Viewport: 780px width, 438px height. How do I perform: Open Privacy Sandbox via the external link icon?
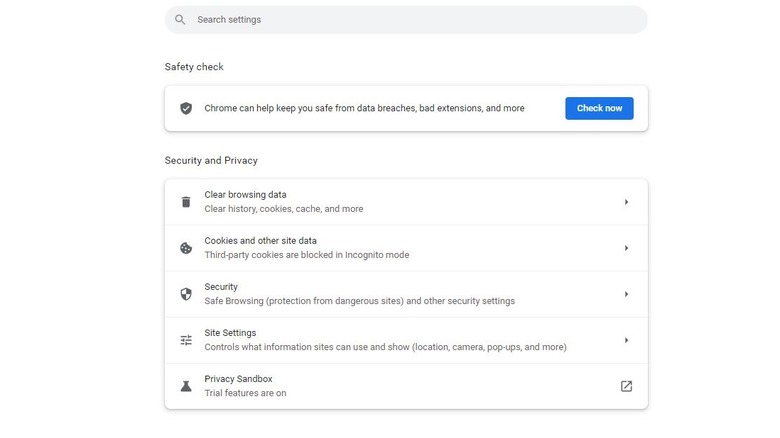point(626,386)
